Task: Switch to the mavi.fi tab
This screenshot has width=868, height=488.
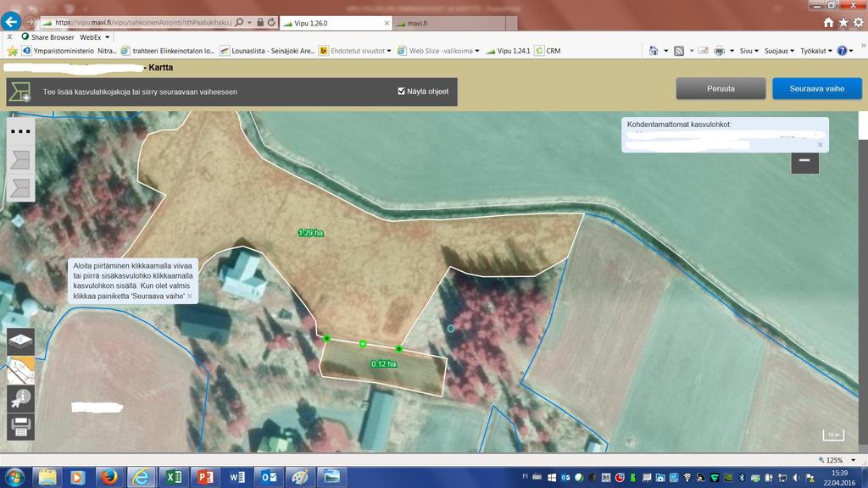Action: pyautogui.click(x=449, y=23)
